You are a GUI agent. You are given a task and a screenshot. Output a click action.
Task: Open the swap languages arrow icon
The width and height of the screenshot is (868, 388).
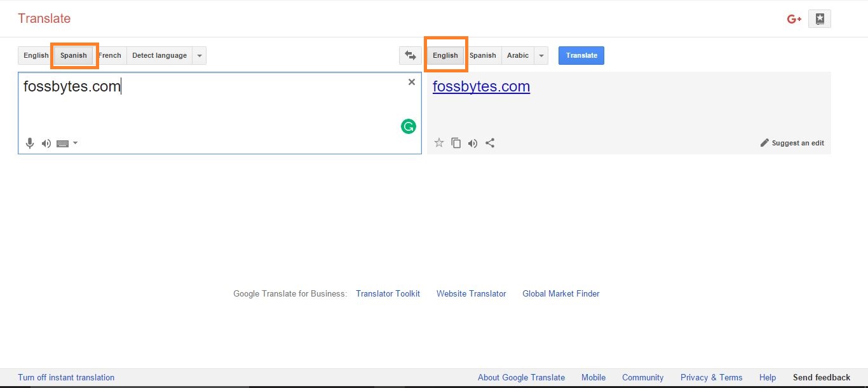point(410,55)
